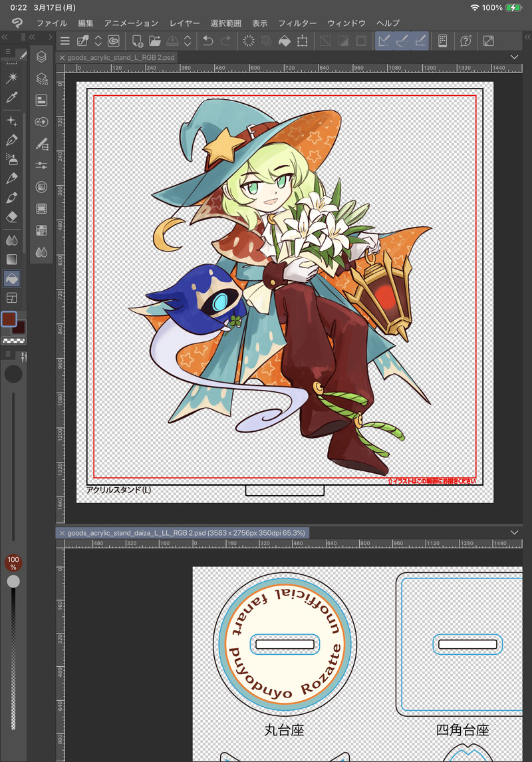Select the Pencil tool
The height and width of the screenshot is (762, 532).
(12, 178)
